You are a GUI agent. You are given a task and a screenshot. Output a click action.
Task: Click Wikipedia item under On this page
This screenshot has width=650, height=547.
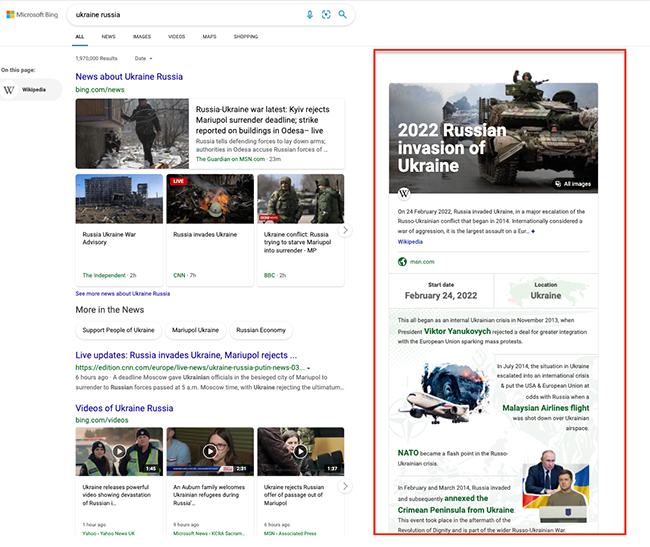click(x=31, y=90)
